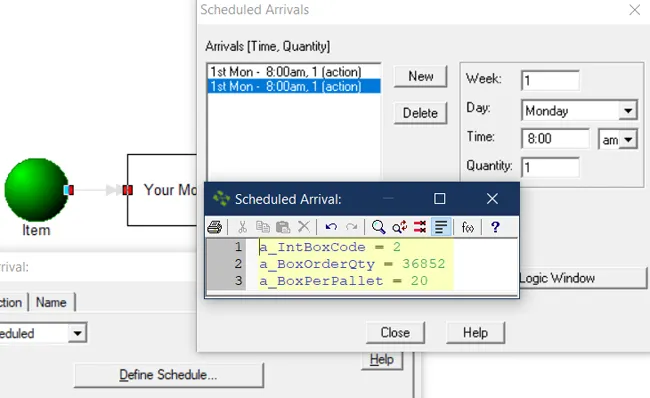This screenshot has width=650, height=398.
Task: Click the Quantity input field
Action: [x=550, y=167]
